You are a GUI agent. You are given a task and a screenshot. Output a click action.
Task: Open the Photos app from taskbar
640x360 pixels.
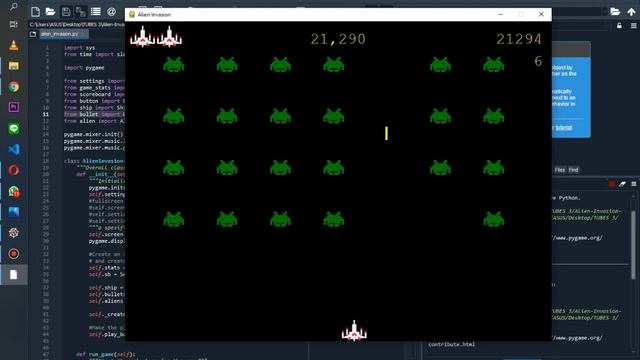13,212
